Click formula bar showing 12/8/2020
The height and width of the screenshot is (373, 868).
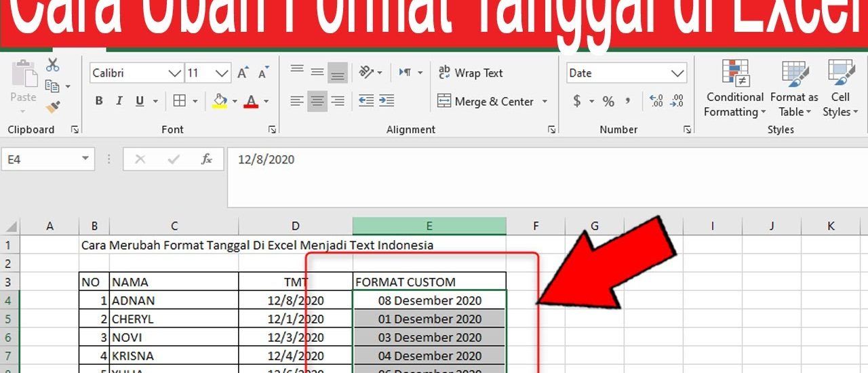click(547, 178)
